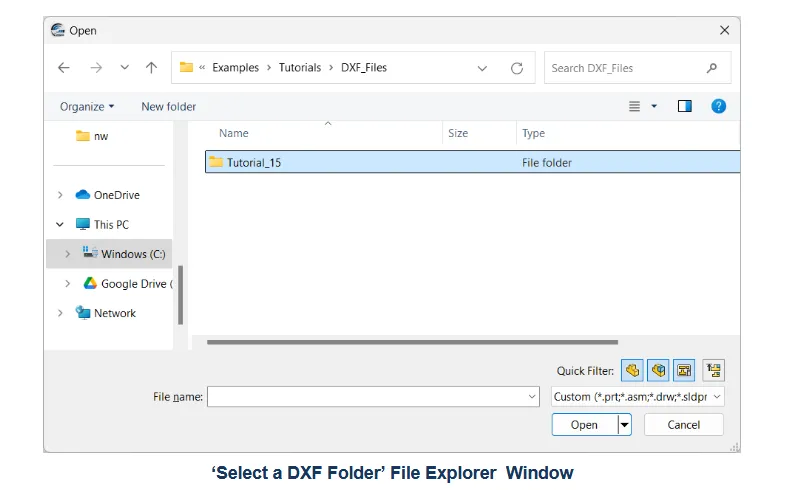This screenshot has width=801, height=490.
Task: Toggle the third Quick Filter drawings icon
Action: 684,370
